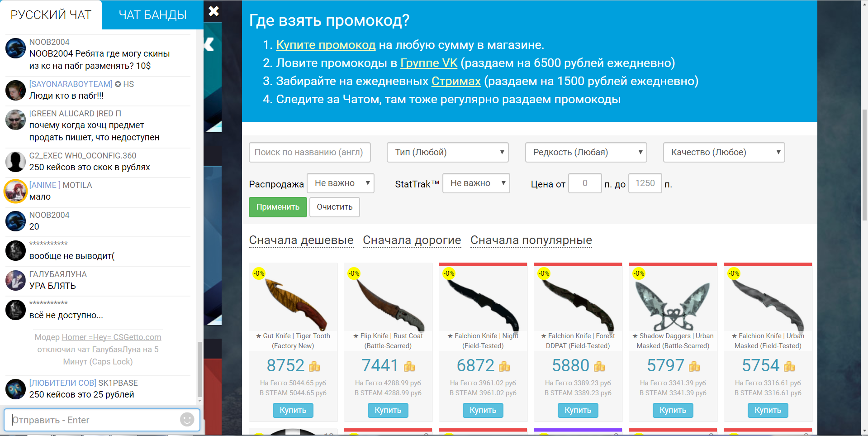Open the Редкость (Любая) dropdown
Screen dimensions: 868x436
[x=586, y=152]
